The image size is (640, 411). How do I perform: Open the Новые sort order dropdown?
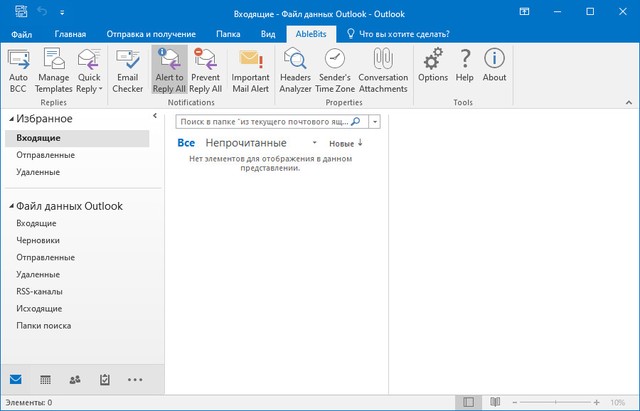click(346, 143)
